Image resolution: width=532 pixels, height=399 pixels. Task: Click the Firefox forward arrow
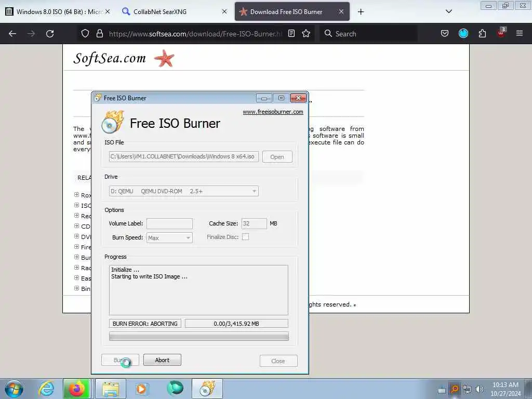pos(31,34)
